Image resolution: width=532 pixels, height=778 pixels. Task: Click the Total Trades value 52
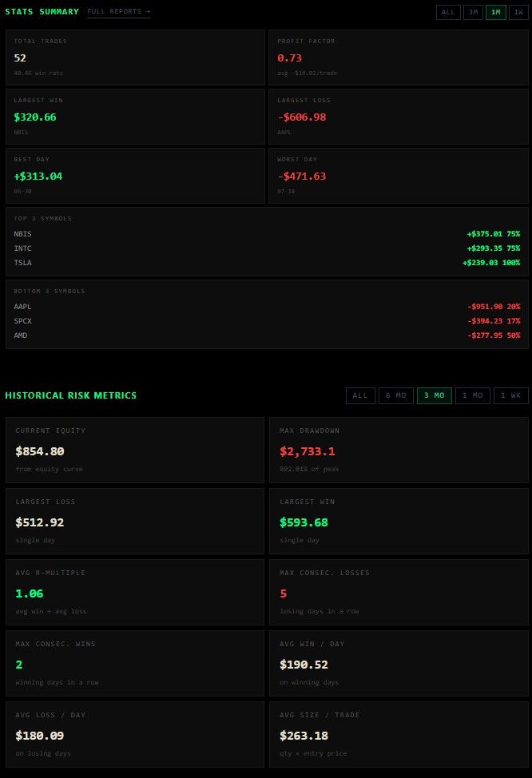pyautogui.click(x=20, y=58)
